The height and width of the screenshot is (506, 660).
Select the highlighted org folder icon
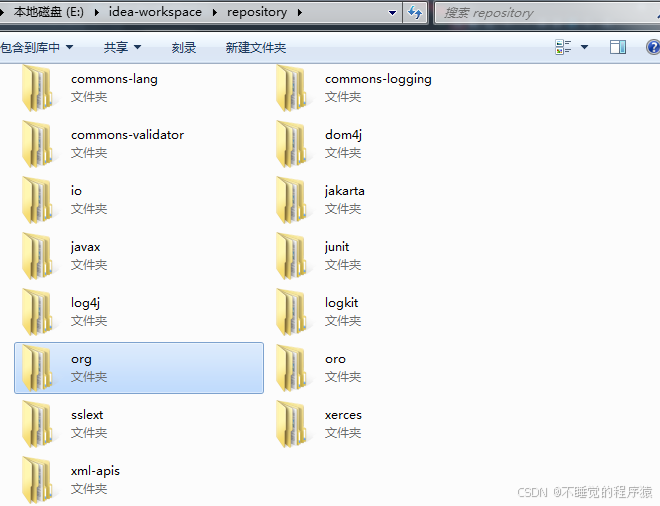[x=37, y=368]
